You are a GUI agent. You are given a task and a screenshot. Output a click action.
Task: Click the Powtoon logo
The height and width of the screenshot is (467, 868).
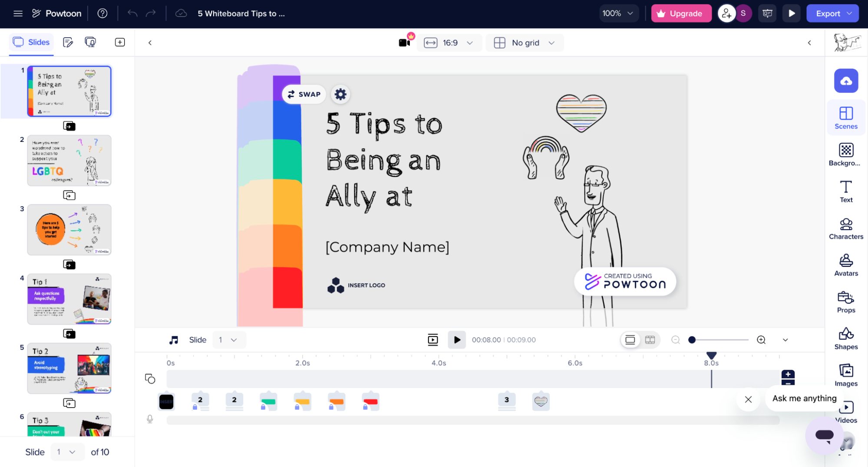(x=57, y=13)
